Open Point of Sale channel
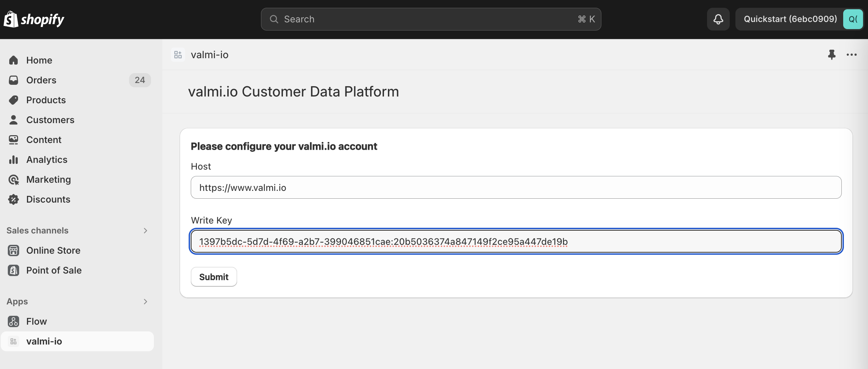 [54, 270]
